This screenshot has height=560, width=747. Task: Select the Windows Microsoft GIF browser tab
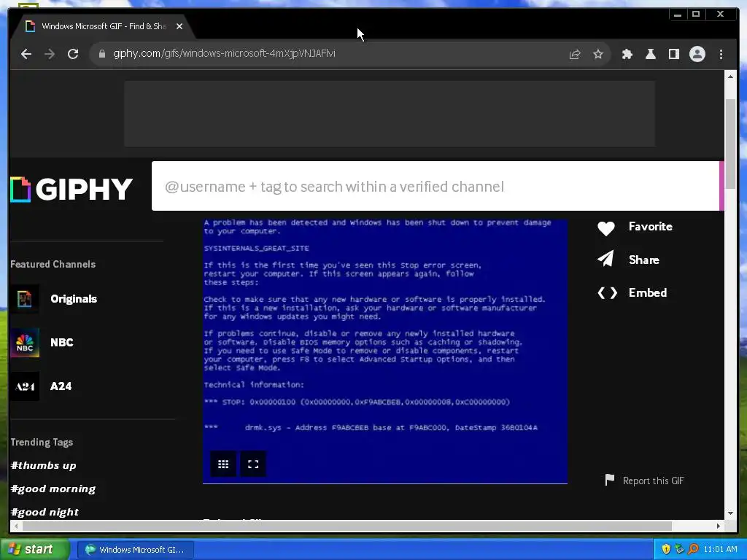pyautogui.click(x=102, y=27)
